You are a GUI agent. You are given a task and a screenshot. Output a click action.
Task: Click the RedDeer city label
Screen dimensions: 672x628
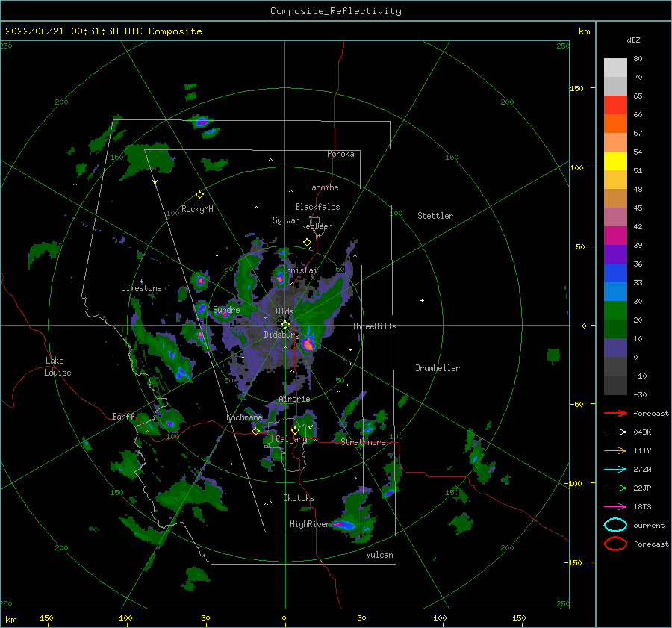(x=317, y=226)
